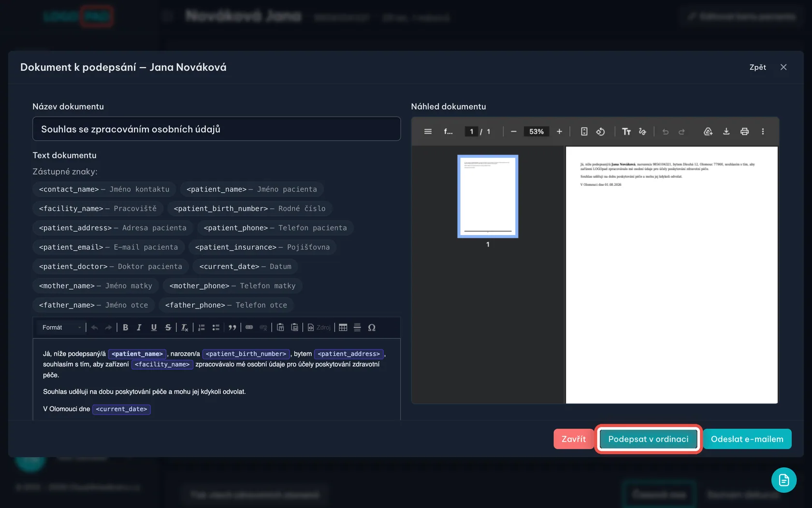Insert the patient_email placeholder chip
The image size is (812, 508).
click(x=108, y=247)
